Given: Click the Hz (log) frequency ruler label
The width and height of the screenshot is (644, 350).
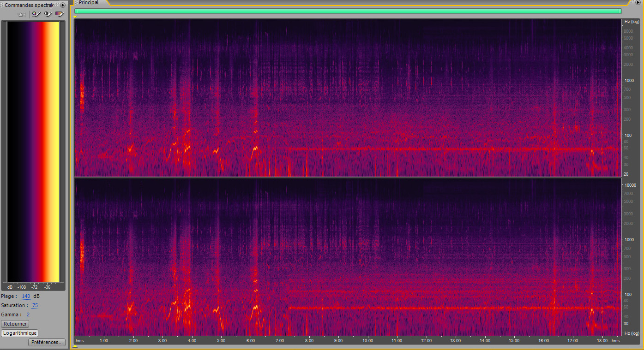Looking at the screenshot, I should point(631,21).
